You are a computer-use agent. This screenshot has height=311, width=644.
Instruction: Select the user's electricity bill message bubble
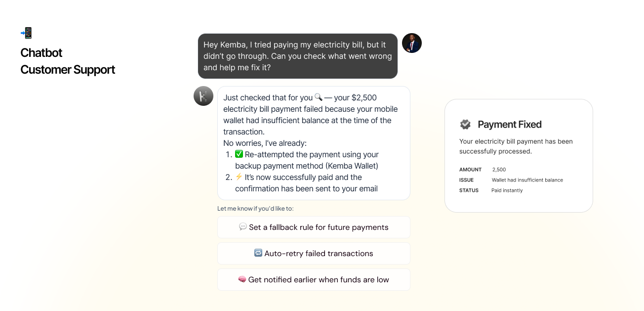298,56
